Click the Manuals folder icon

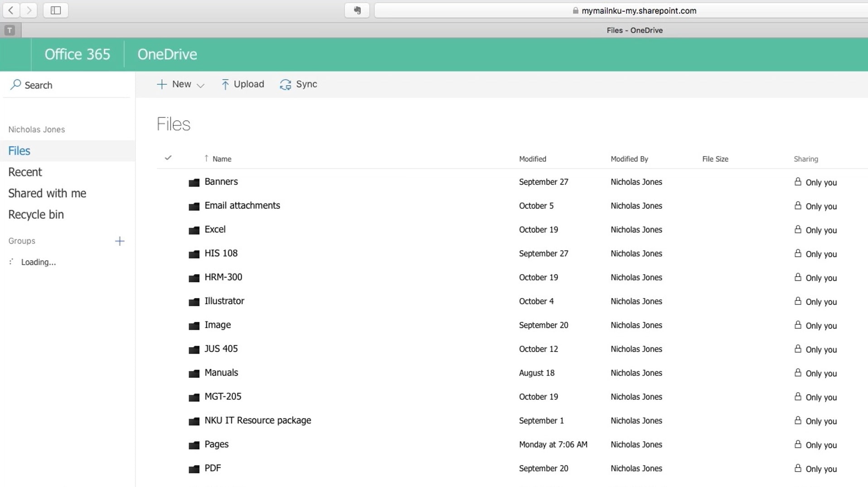tap(194, 373)
